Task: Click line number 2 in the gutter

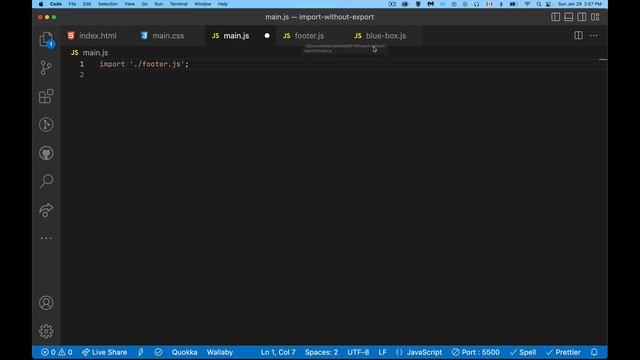Action: (82, 75)
